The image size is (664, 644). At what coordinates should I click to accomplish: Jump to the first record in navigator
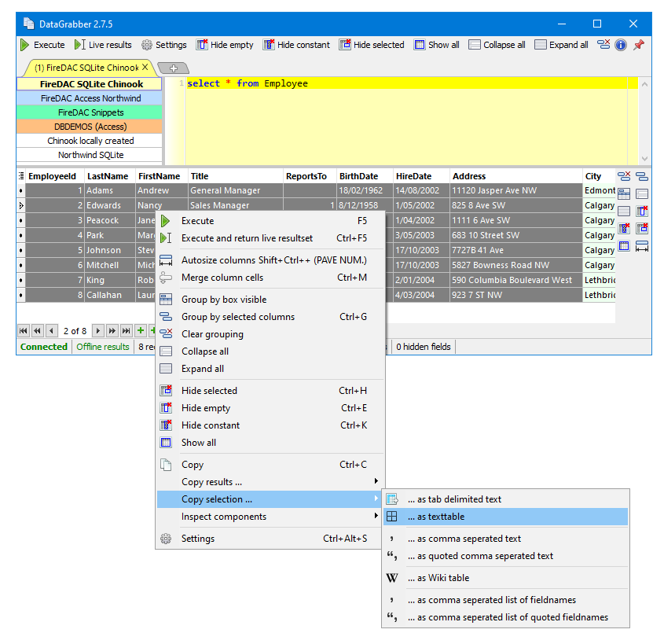(x=23, y=331)
